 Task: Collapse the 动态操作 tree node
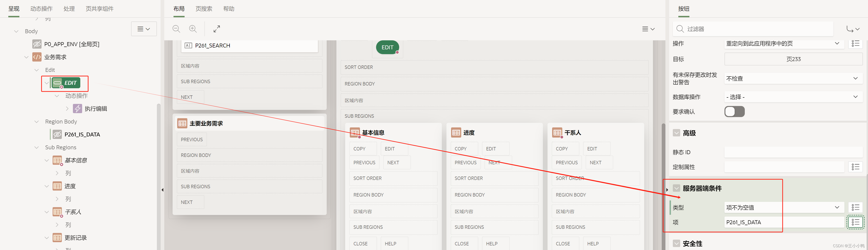pos(57,96)
